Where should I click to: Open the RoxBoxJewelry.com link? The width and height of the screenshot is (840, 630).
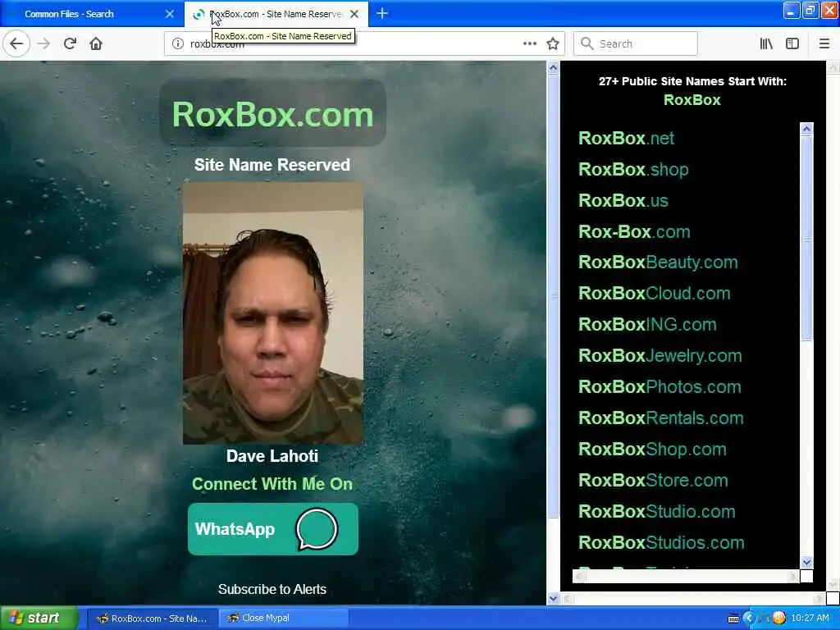[660, 355]
